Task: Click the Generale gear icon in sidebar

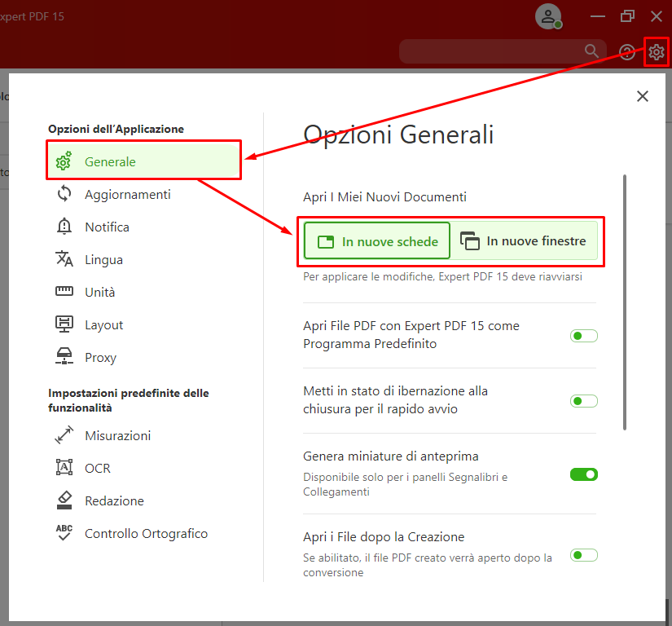Action: 64,161
